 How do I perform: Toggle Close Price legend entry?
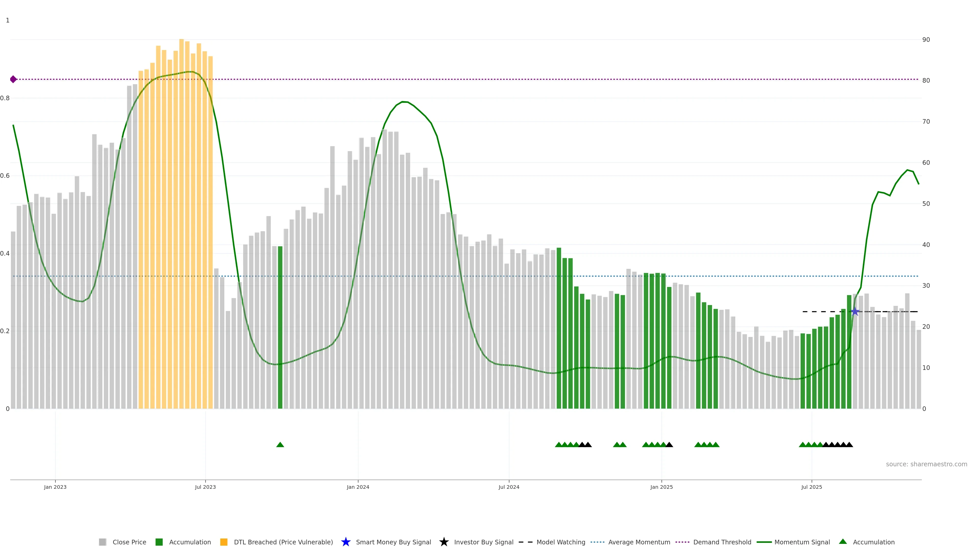[129, 542]
